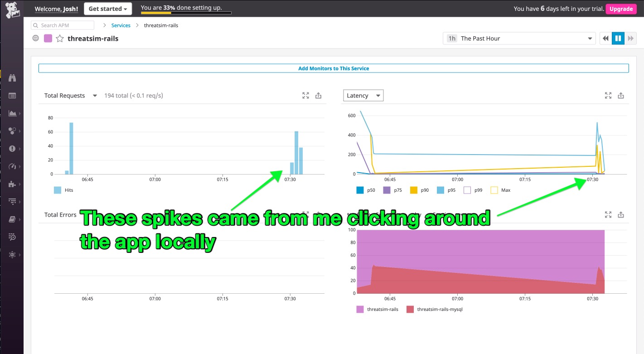Open The Past Hour time range dropdown

tap(519, 39)
